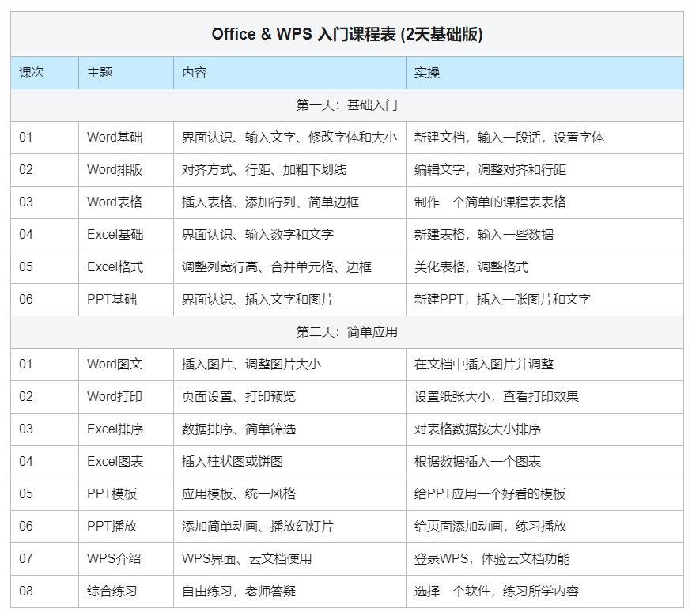The height and width of the screenshot is (616, 692).
Task: Click the cell "编辑文字，调整对齐和行距"
Action: pyautogui.click(x=545, y=170)
